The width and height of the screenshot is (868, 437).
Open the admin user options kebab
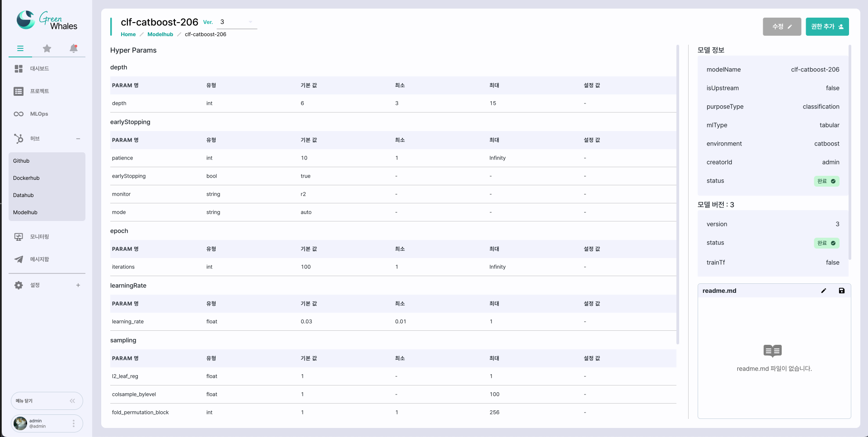pyautogui.click(x=74, y=423)
